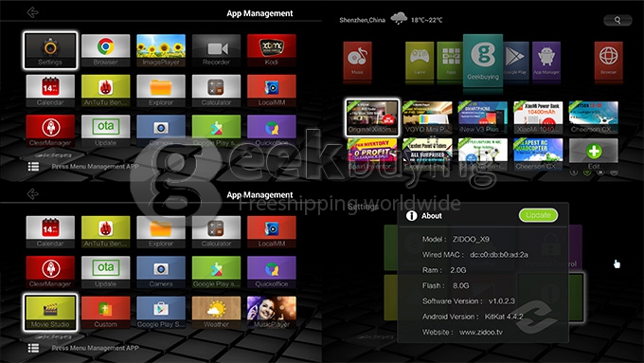Open the Custom app tile
Viewport: 644px width, 363px height.
tap(105, 313)
